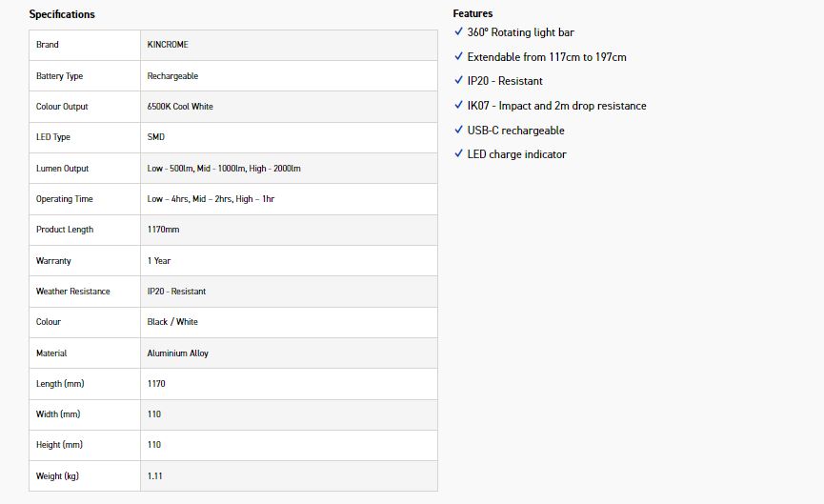824x504 pixels.
Task: Click the checkmark next to Extendable feature
Action: click(x=459, y=57)
